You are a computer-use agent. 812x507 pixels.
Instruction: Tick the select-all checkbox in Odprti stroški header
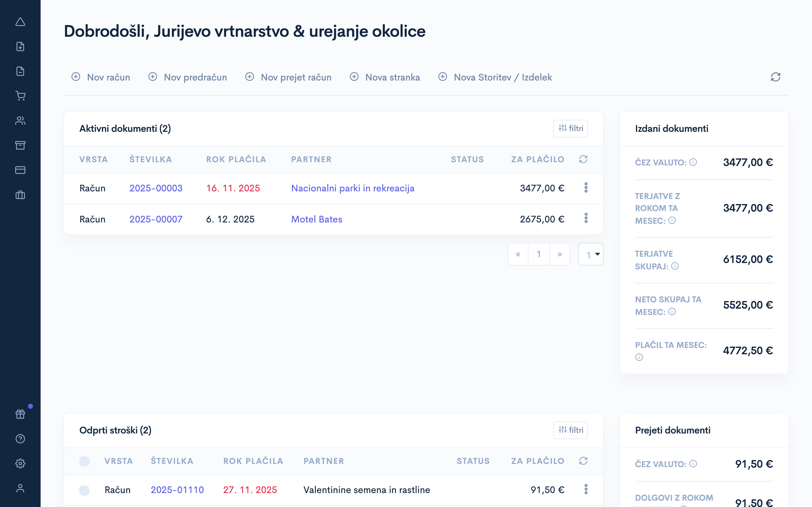(84, 461)
